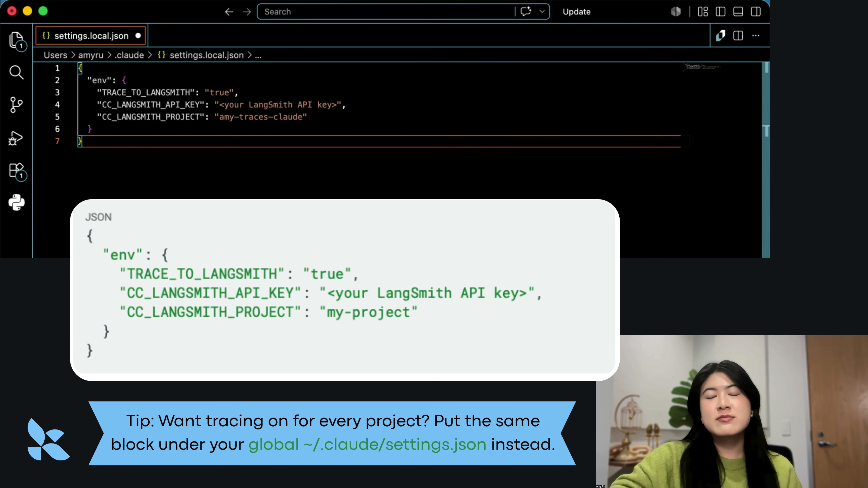Click the Update button in the title bar
This screenshot has width=868, height=488.
pos(576,12)
